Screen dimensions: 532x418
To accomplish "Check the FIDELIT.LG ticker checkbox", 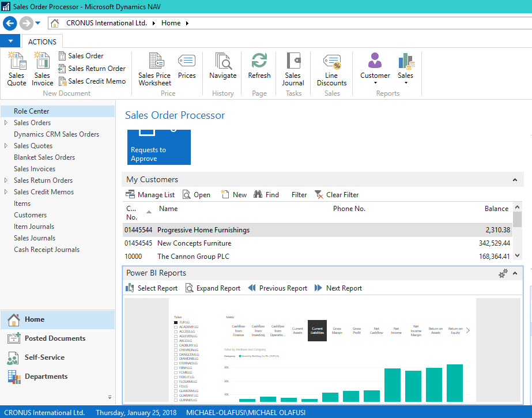I will (176, 377).
